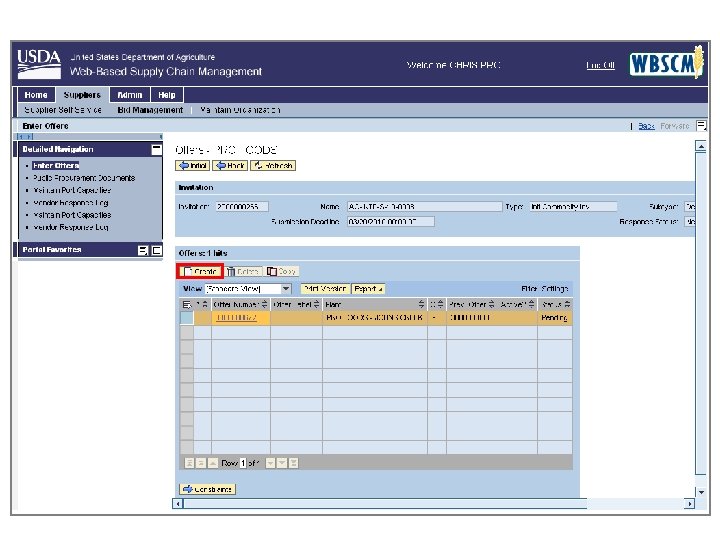Image resolution: width=720 pixels, height=540 pixels.
Task: Open page options icon beside Forward
Action: [x=701, y=125]
